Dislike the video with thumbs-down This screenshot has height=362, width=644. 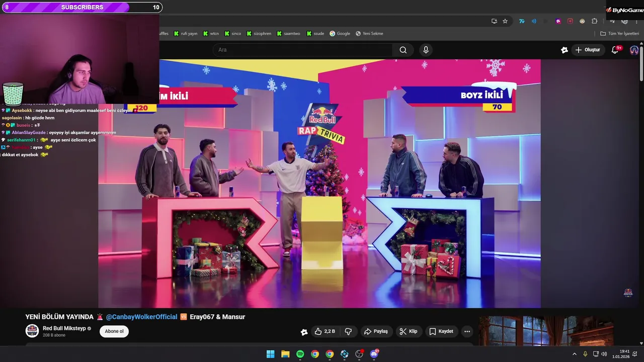348,331
